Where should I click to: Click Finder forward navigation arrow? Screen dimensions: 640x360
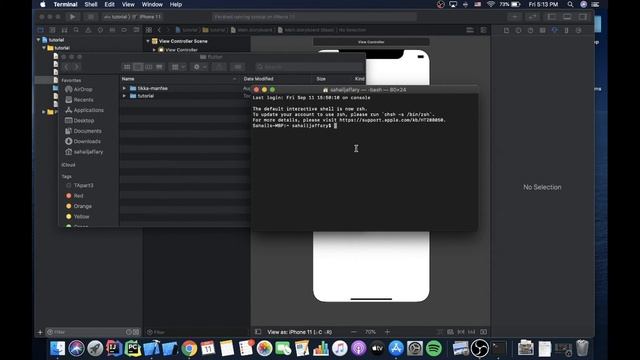[76, 67]
